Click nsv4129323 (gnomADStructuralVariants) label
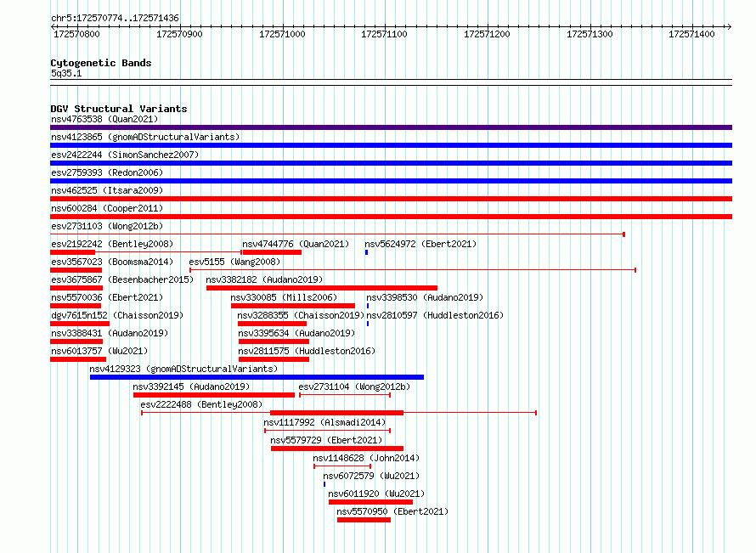 coord(183,369)
